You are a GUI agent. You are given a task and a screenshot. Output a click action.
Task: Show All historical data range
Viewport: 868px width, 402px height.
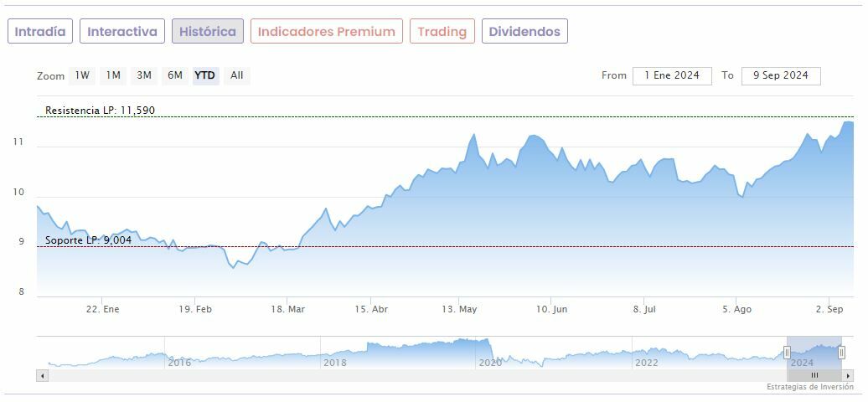coord(237,75)
